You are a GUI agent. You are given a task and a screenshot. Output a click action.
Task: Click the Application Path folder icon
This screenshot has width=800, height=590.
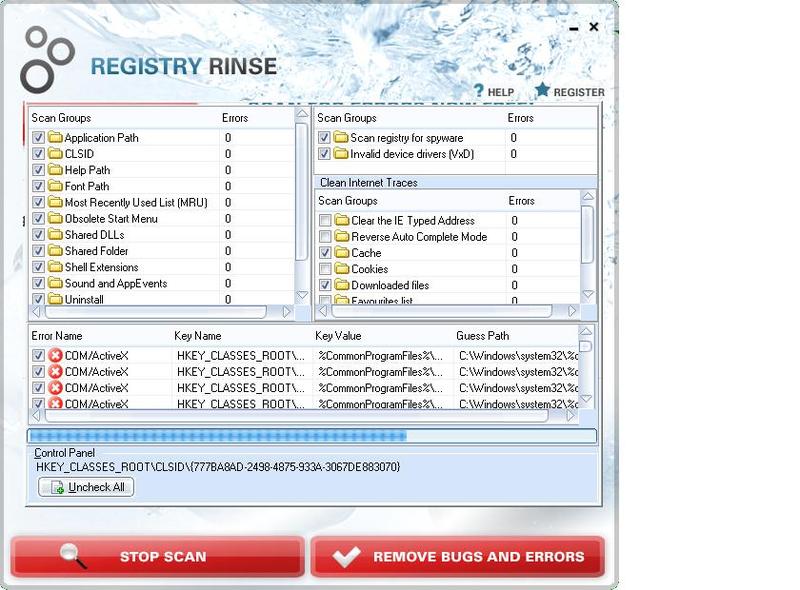[55, 137]
